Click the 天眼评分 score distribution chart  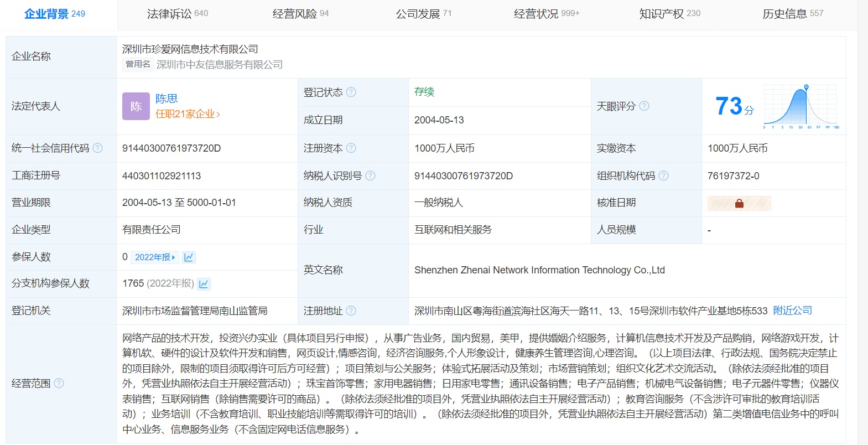pos(801,107)
